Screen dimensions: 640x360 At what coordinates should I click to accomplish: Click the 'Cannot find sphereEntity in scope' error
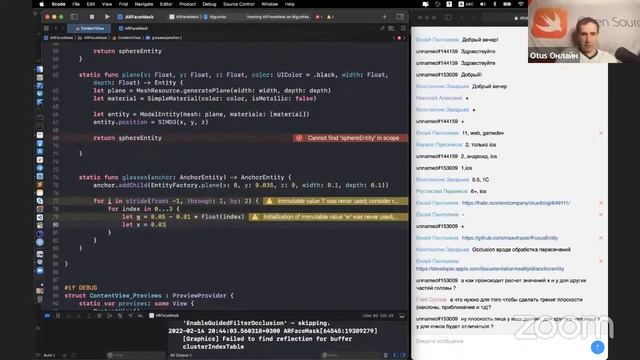click(x=350, y=138)
